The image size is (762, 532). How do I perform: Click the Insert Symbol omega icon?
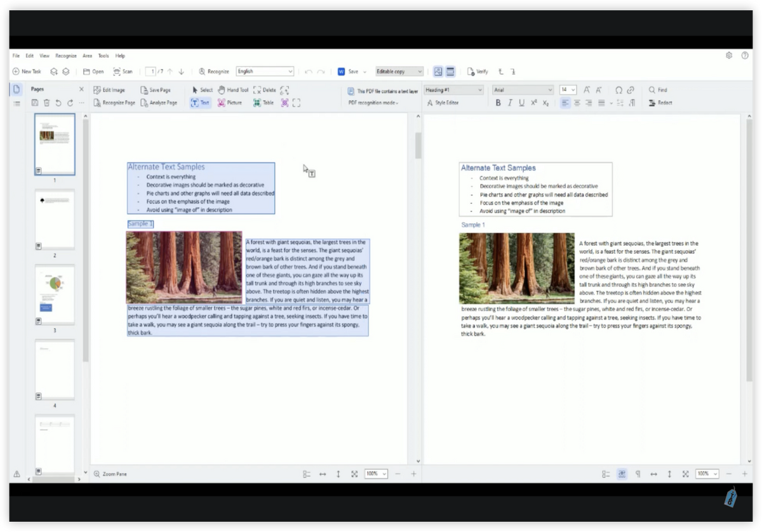tap(619, 90)
